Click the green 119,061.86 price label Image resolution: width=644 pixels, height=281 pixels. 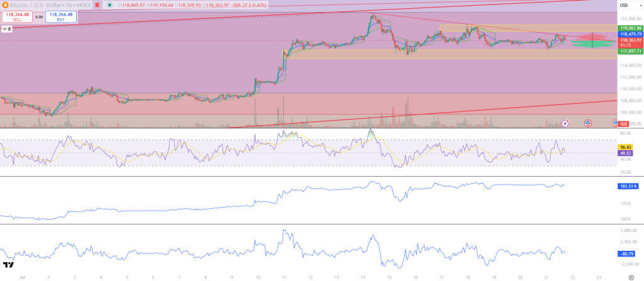pyautogui.click(x=629, y=28)
